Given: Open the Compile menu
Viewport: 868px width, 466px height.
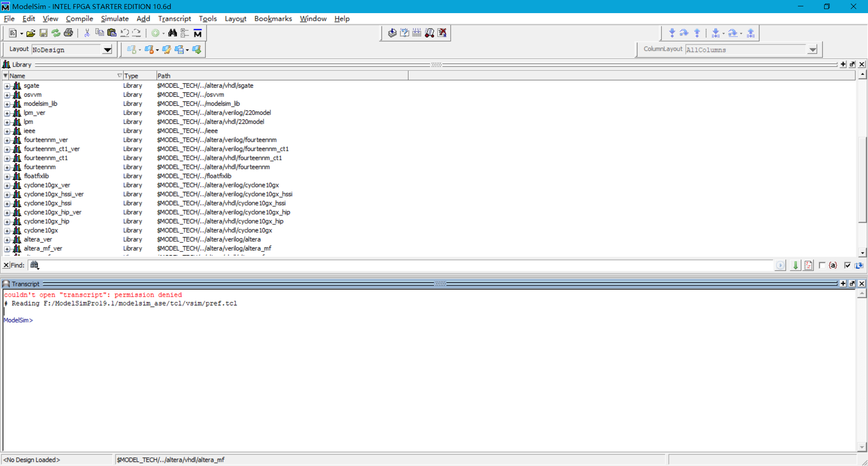Looking at the screenshot, I should click(80, 19).
